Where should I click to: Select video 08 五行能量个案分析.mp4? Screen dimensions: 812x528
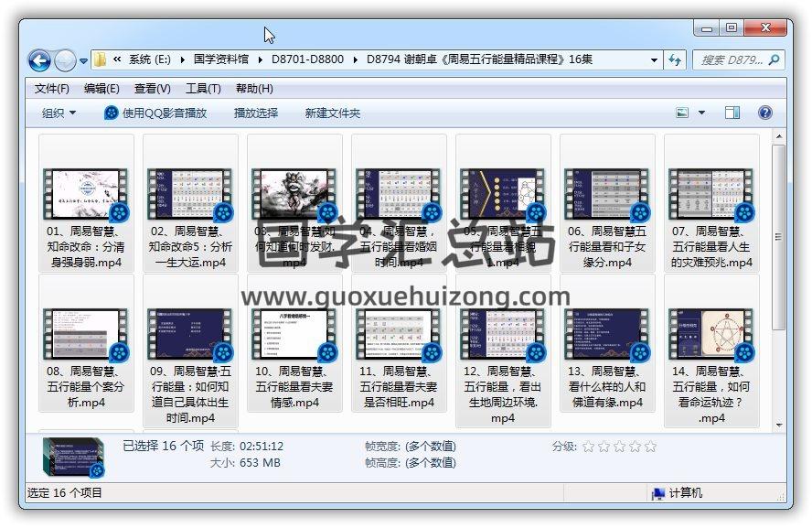86,343
